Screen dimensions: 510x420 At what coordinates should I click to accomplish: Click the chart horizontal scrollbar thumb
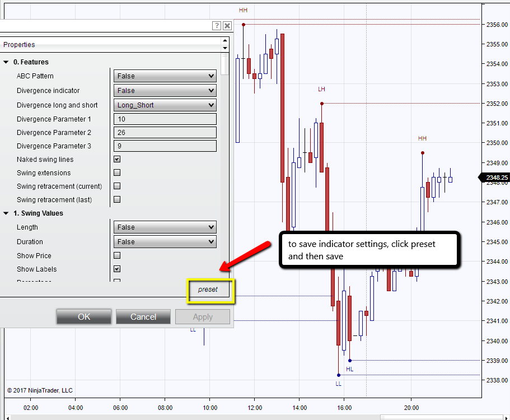pos(442,417)
